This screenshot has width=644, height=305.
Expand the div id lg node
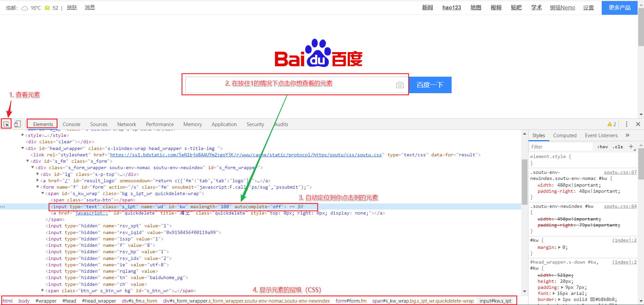[x=38, y=174]
